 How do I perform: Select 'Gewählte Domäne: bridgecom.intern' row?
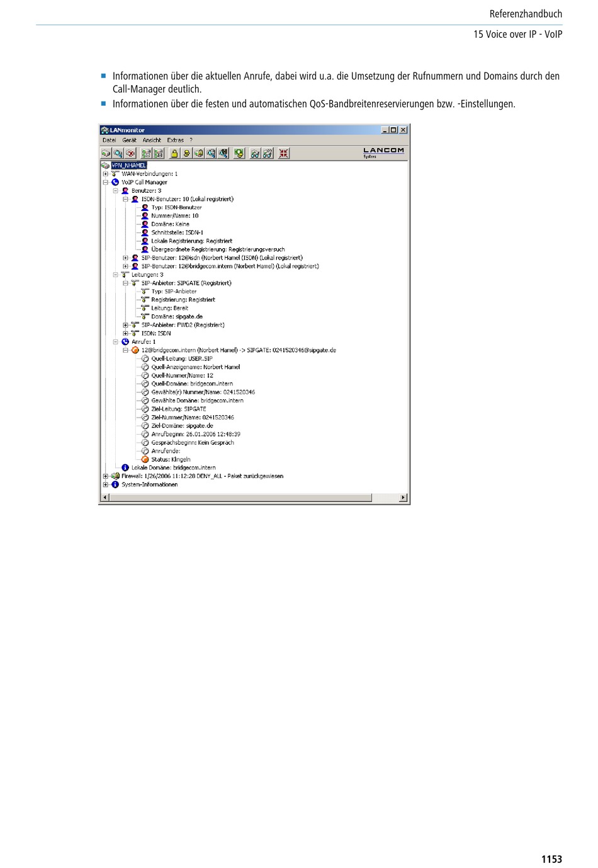coord(197,401)
